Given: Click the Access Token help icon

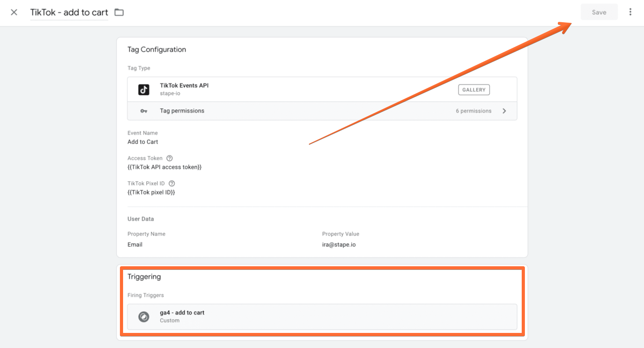Looking at the screenshot, I should (170, 158).
